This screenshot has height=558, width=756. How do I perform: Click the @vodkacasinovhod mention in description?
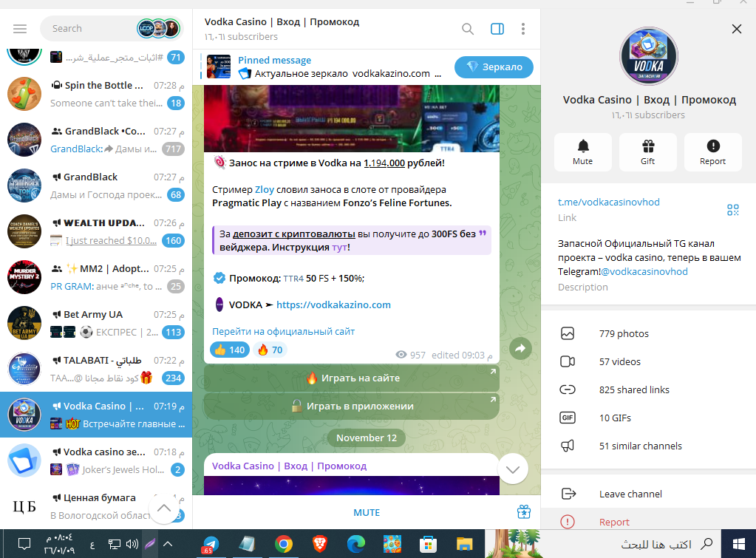pyautogui.click(x=644, y=271)
